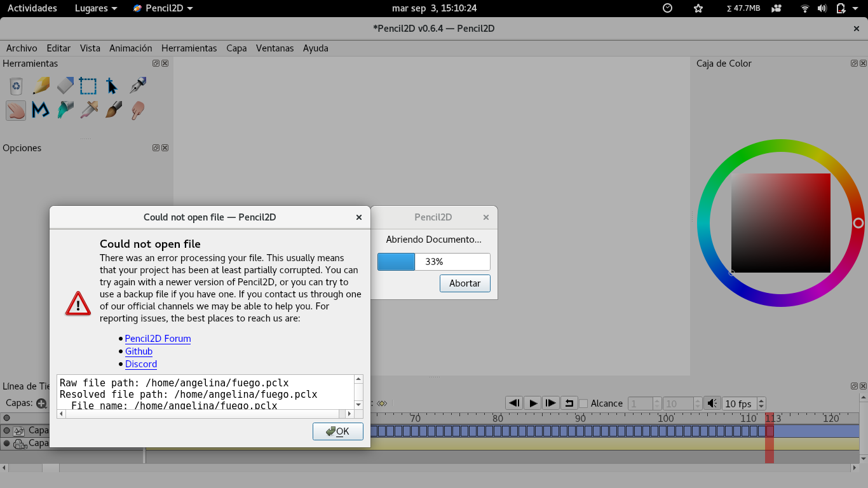868x488 pixels.
Task: Click the range end spin box
Action: click(682, 403)
